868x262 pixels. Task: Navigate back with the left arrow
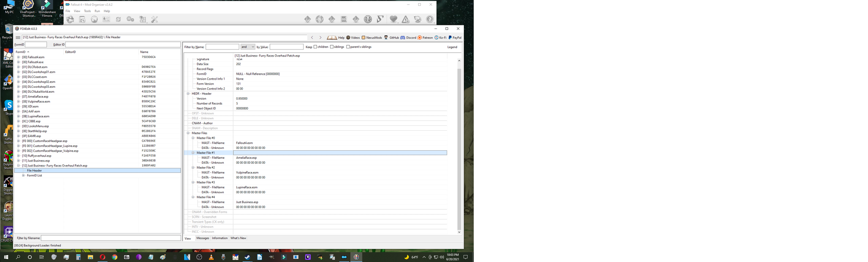click(x=312, y=38)
